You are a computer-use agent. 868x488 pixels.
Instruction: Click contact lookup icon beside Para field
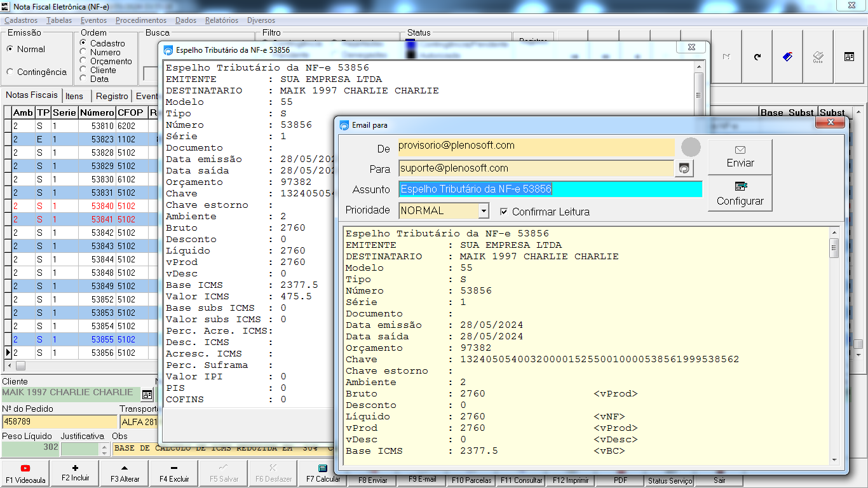684,168
